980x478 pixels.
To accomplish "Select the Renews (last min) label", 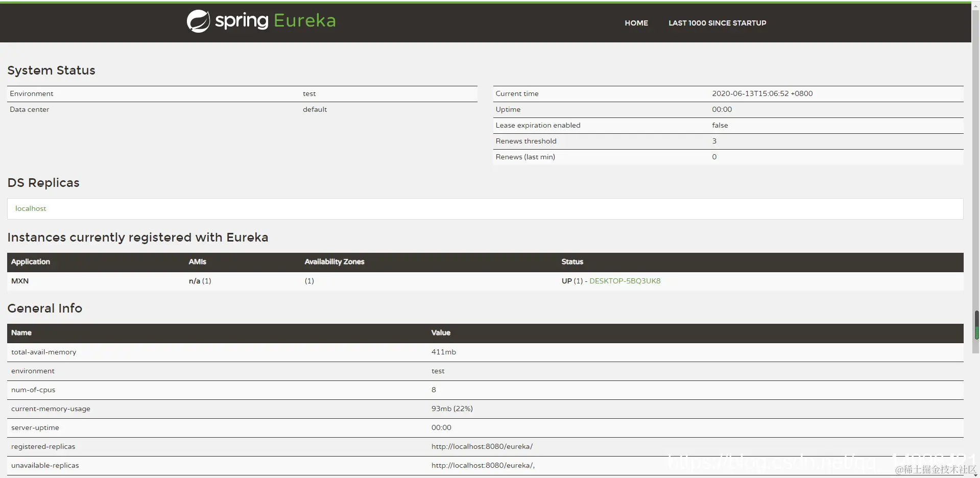I will coord(525,157).
